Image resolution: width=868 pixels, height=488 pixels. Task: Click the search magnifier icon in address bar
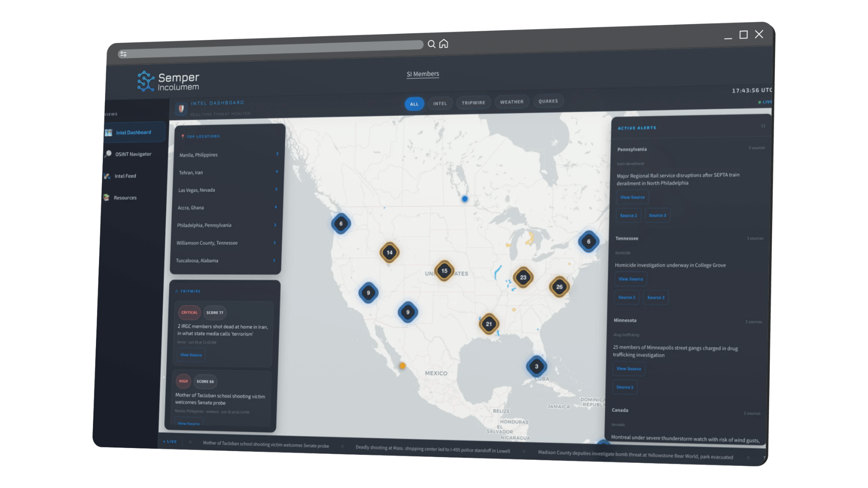click(431, 44)
